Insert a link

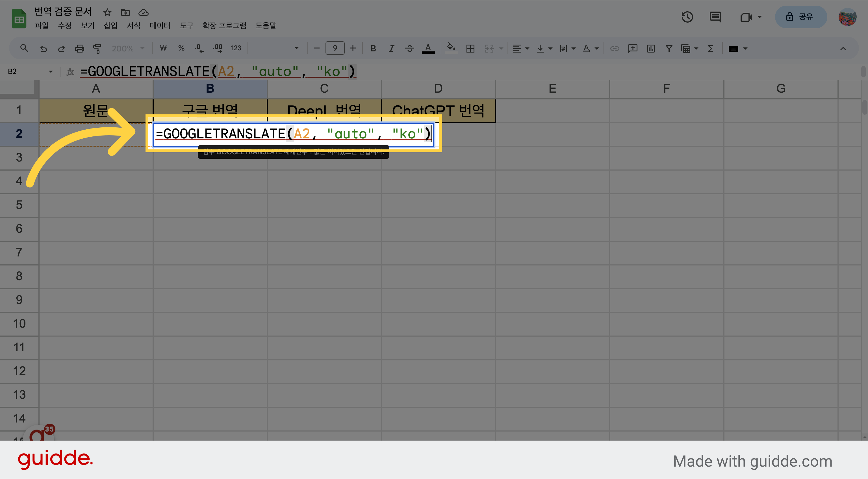tap(615, 49)
